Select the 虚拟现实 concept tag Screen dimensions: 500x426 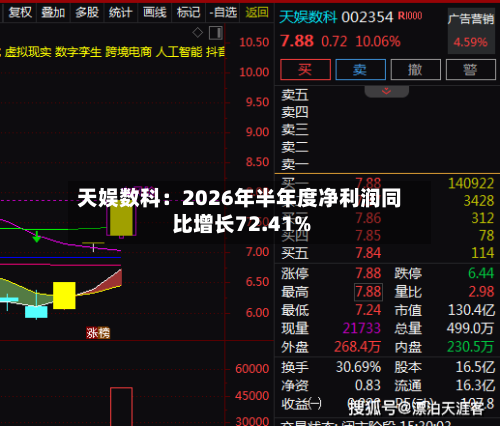click(28, 52)
